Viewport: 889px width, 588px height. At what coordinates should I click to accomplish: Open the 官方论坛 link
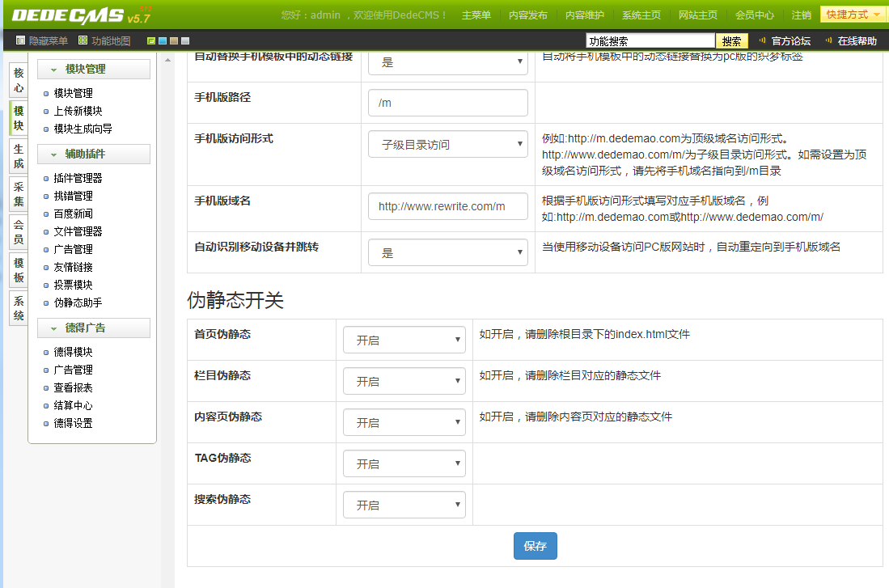pos(791,40)
